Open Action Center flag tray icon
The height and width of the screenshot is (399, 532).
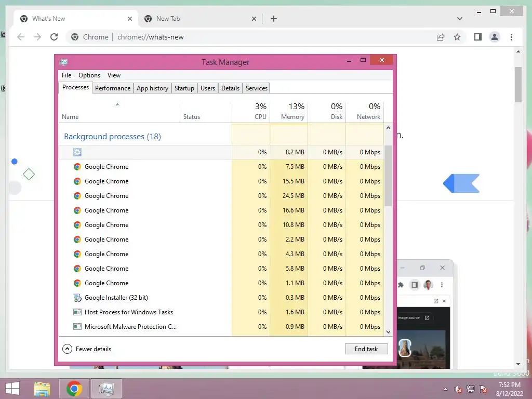[x=483, y=389]
